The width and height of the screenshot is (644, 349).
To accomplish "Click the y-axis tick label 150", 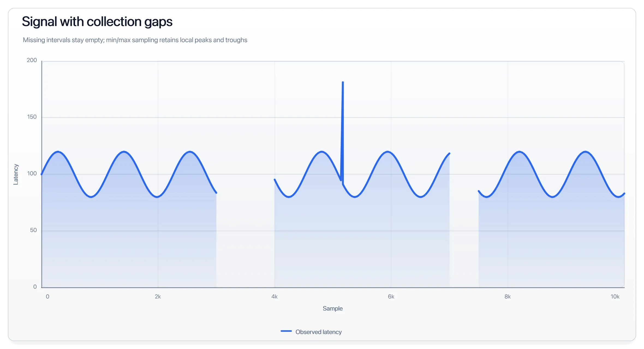I will coord(32,117).
